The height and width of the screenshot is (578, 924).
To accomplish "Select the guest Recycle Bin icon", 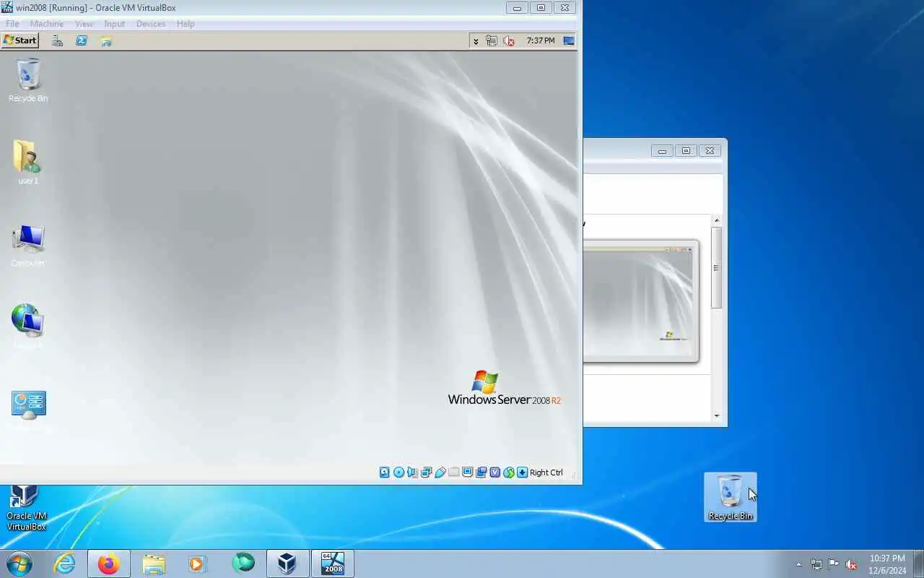I will [28, 81].
